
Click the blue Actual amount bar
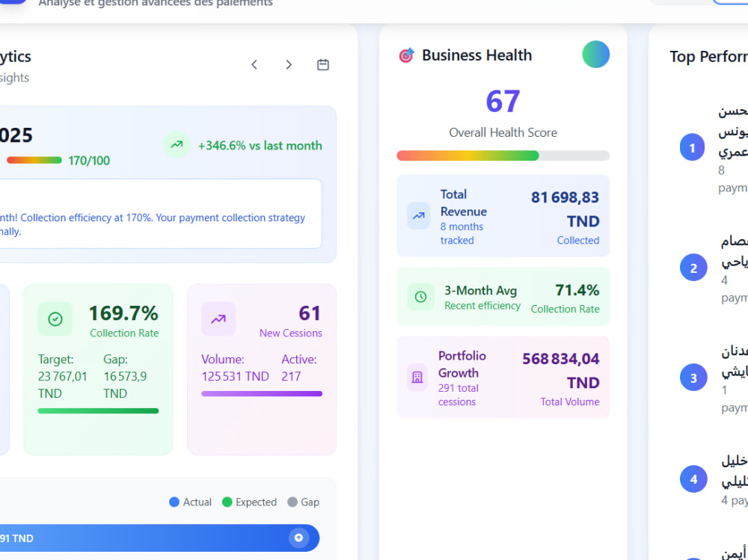159,538
